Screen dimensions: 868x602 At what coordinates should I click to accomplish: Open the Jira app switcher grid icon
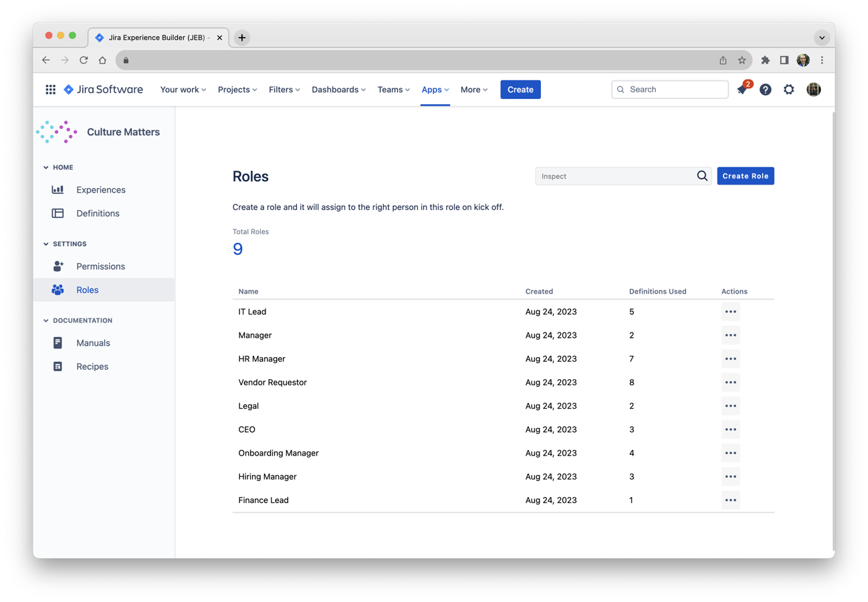coord(50,90)
